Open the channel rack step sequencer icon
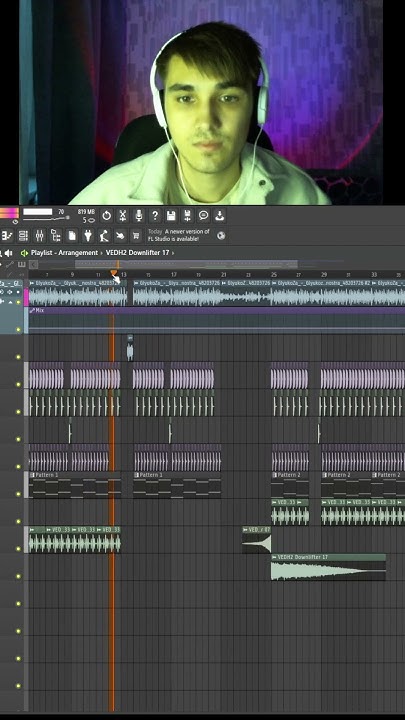This screenshot has height=720, width=405. [23, 236]
